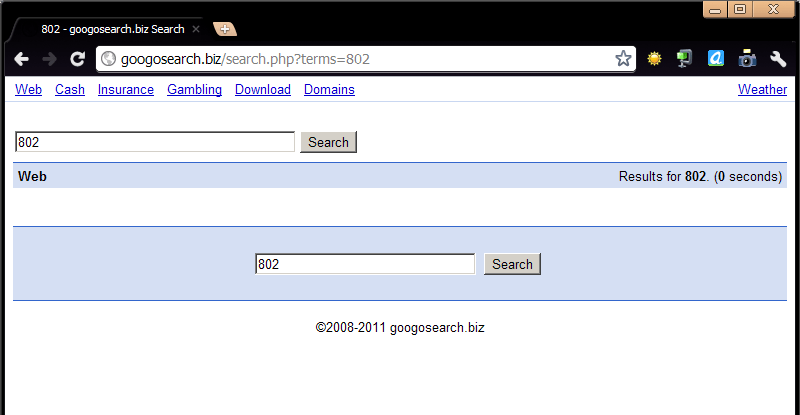800x415 pixels.
Task: Open the Insurance link
Action: tap(126, 89)
